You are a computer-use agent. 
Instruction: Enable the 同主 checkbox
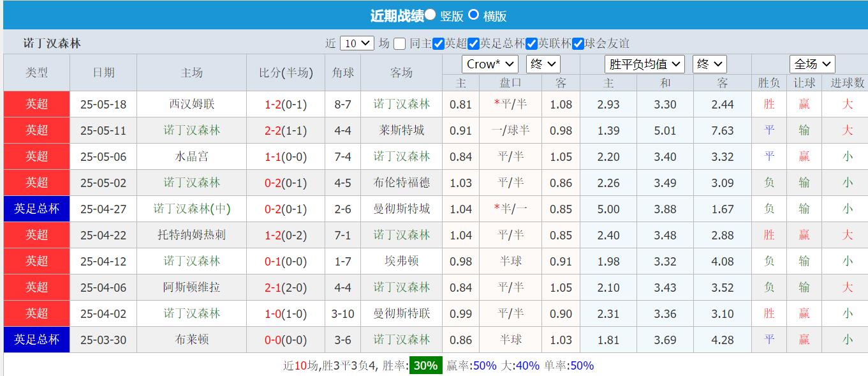pyautogui.click(x=400, y=43)
